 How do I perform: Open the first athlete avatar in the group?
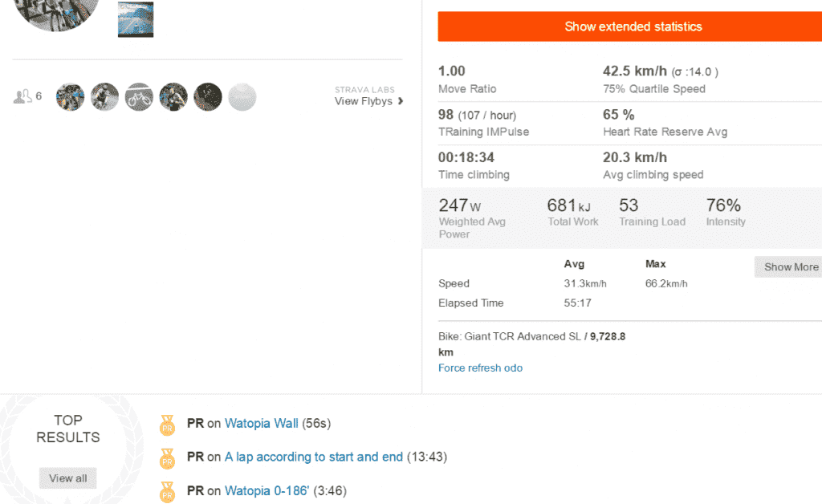tap(71, 97)
